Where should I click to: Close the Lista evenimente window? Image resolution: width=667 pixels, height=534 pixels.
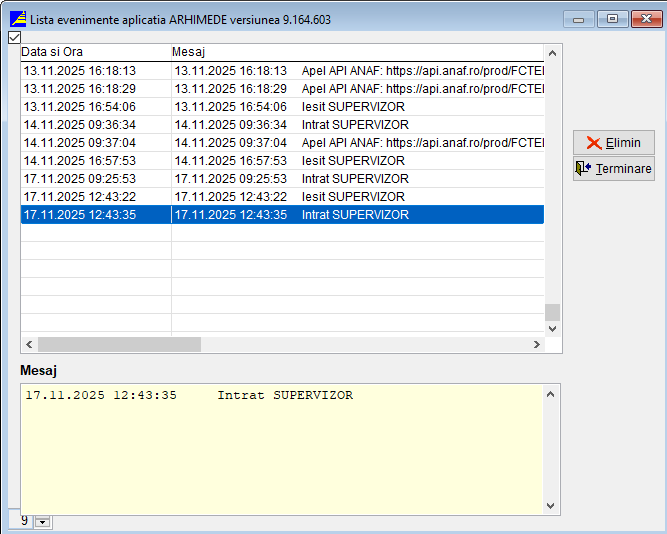tap(647, 20)
